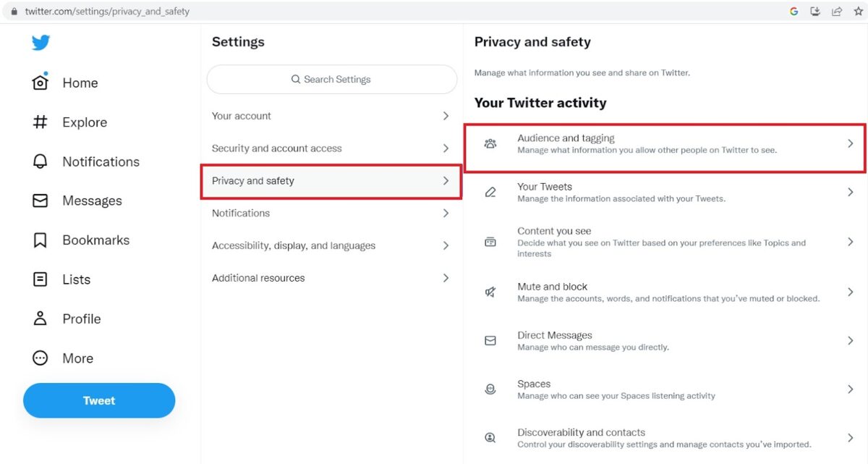Open the More menu with dots icon
868x464 pixels.
(x=41, y=358)
